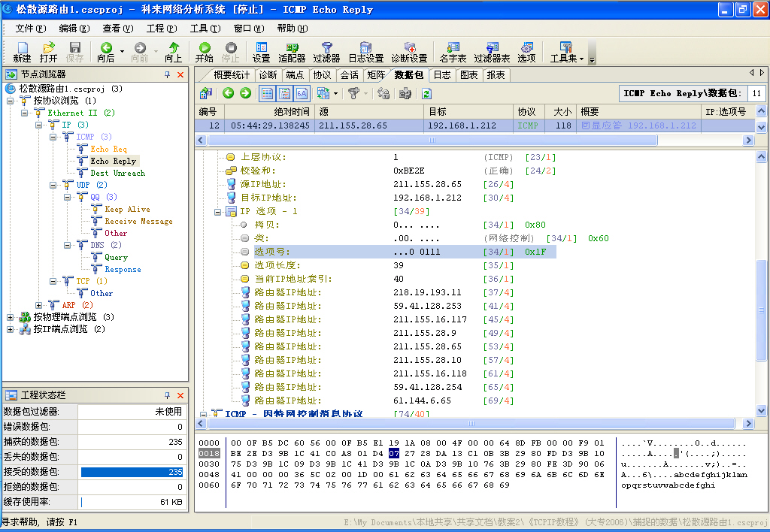Select Dest Unreach in protocol tree

(117, 173)
